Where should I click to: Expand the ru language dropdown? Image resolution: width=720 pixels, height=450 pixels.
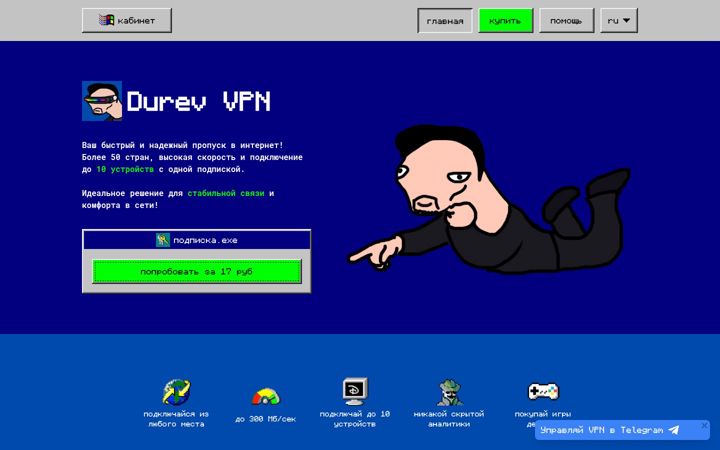(x=619, y=21)
